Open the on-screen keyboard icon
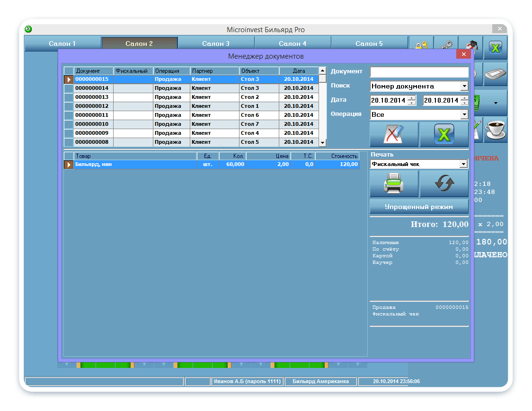 [495, 74]
